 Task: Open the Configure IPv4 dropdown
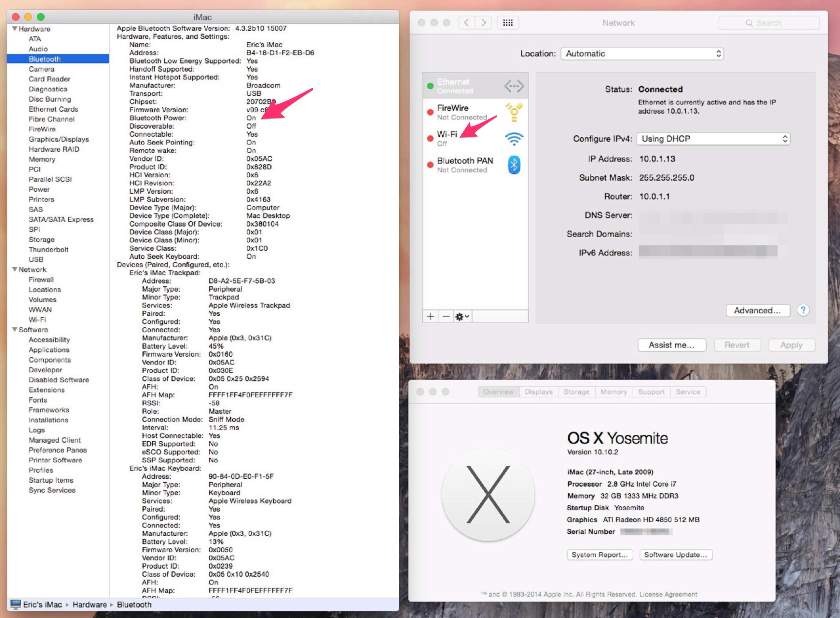(713, 139)
